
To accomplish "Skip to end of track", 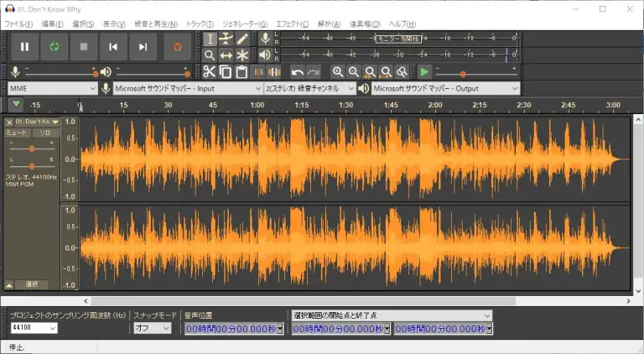I will coord(143,47).
